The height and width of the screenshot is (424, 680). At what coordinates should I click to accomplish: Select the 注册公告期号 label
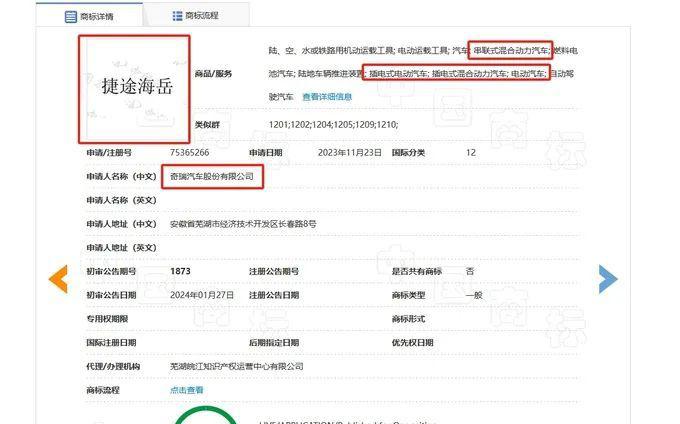(x=274, y=271)
